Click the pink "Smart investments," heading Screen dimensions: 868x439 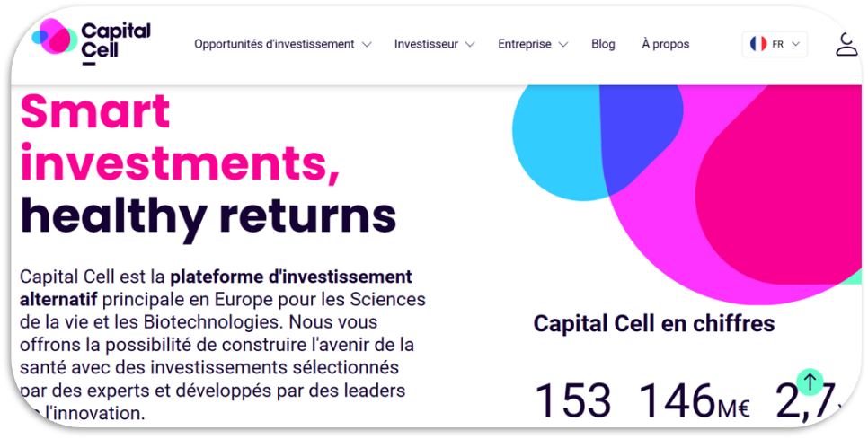coord(179,138)
